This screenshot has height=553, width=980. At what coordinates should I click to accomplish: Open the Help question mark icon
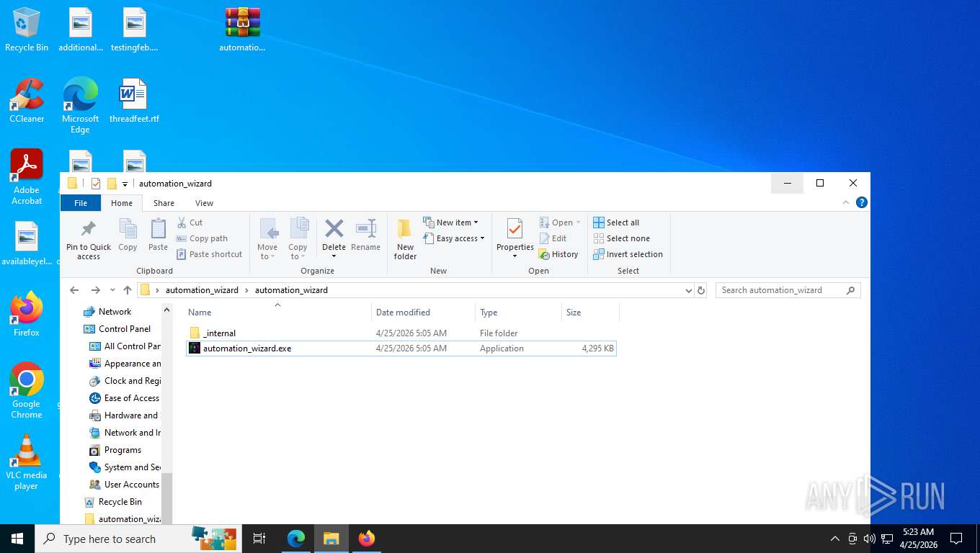point(861,203)
